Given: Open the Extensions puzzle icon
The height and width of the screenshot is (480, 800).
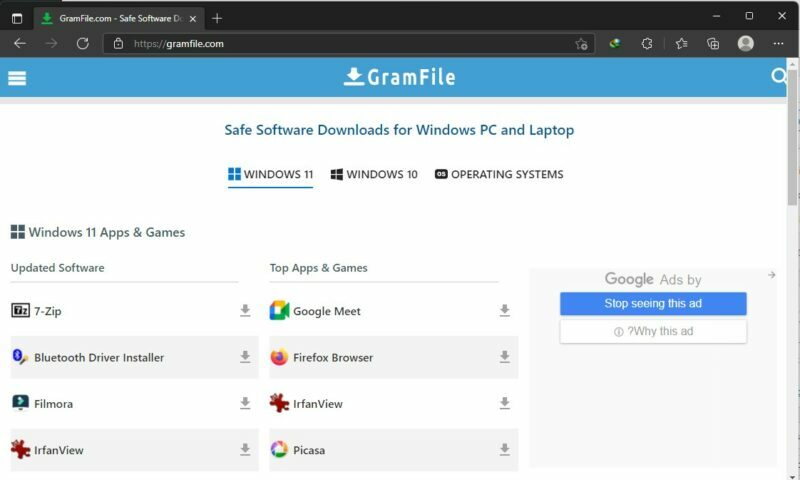Looking at the screenshot, I should [x=647, y=43].
